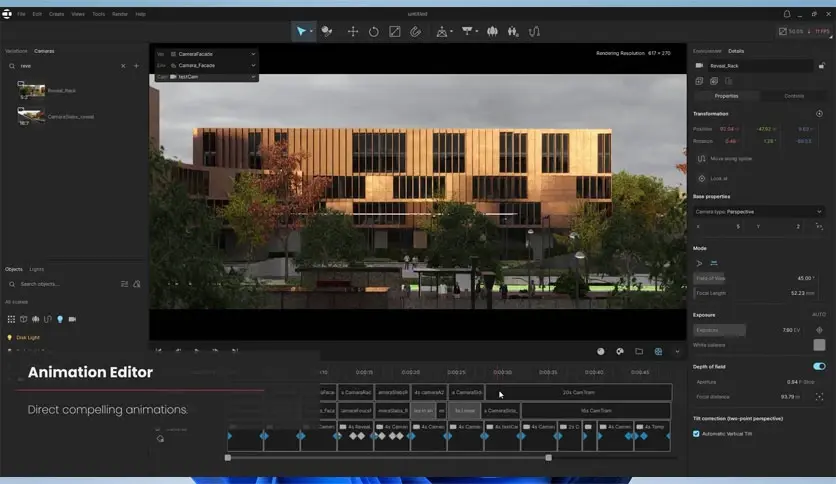The height and width of the screenshot is (484, 836).
Task: Toggle AUTO exposure setting
Action: pyautogui.click(x=818, y=314)
